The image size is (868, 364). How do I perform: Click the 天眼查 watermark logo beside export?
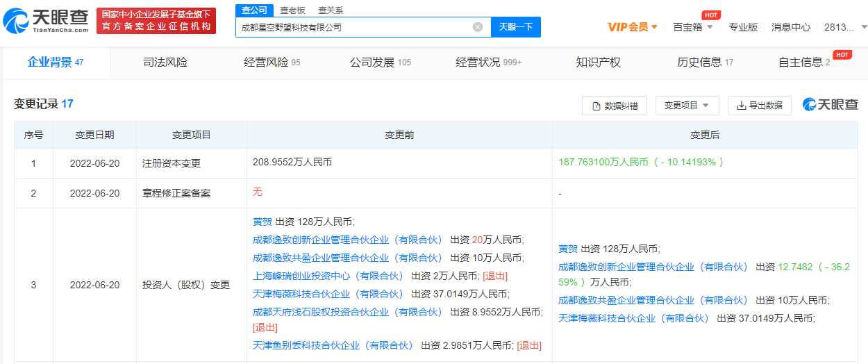point(831,105)
